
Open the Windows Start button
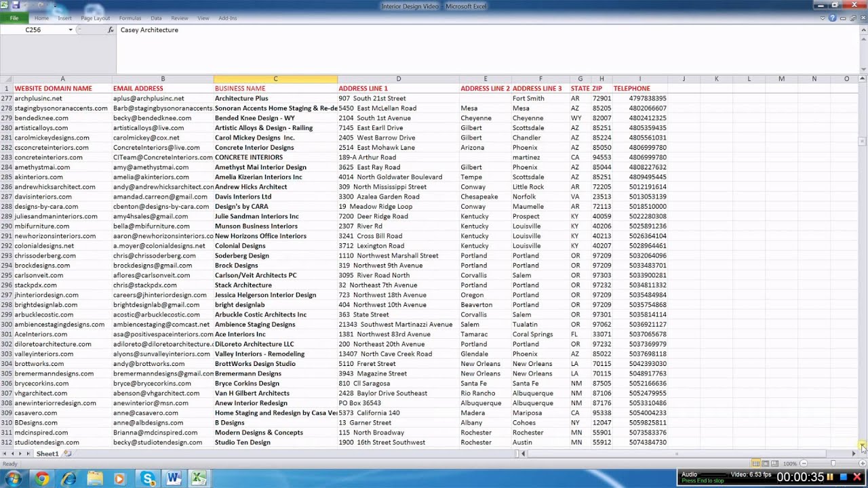(x=14, y=479)
